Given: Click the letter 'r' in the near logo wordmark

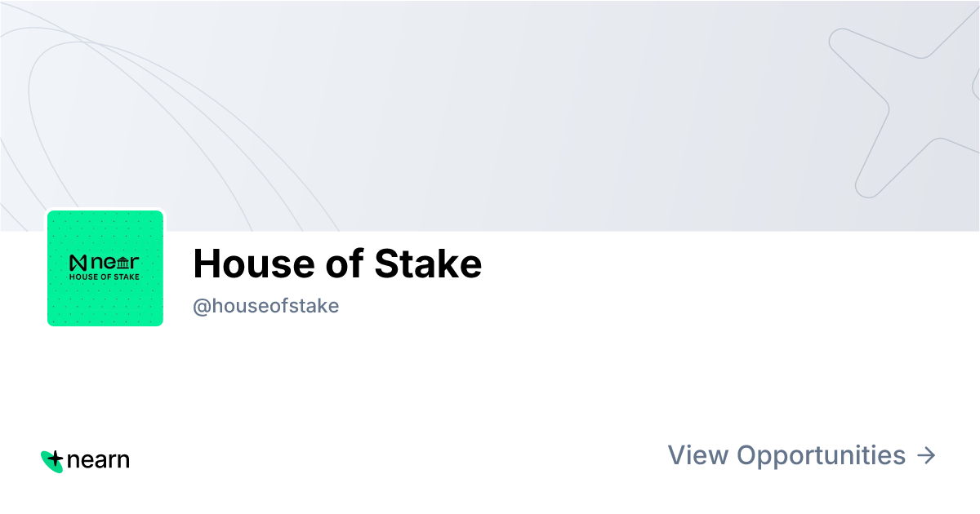Looking at the screenshot, I should [135, 263].
